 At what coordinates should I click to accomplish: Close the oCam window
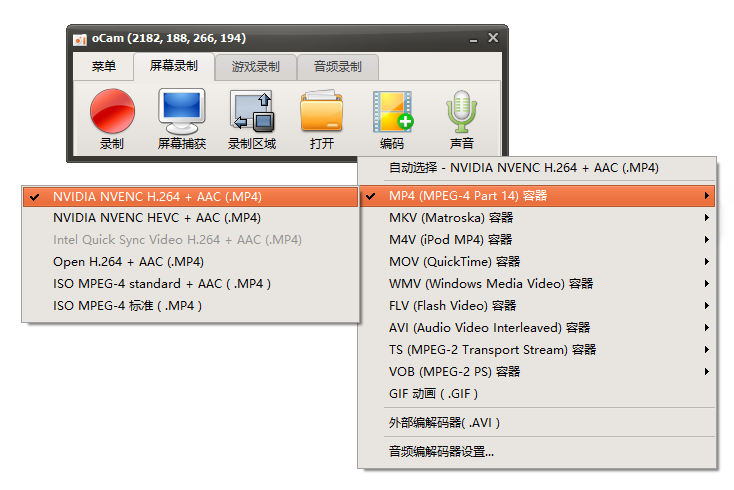tap(493, 37)
